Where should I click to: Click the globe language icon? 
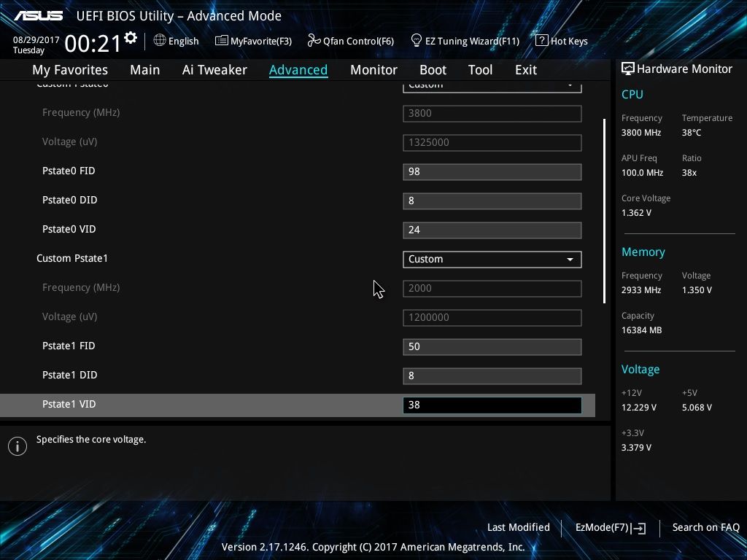(x=160, y=41)
